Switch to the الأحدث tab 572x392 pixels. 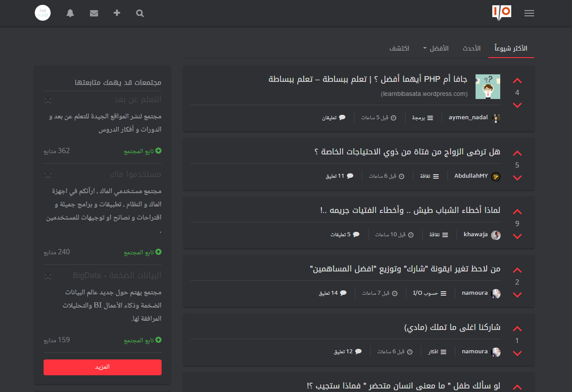(x=472, y=48)
